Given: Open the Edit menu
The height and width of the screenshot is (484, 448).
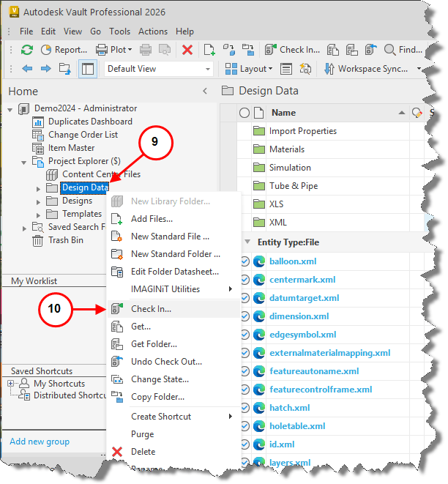Looking at the screenshot, I should pos(48,31).
